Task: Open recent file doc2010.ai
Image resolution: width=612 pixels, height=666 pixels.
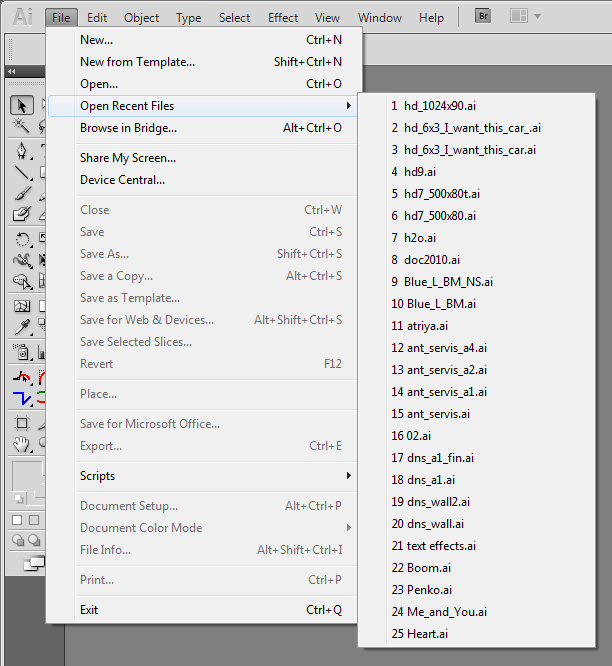Action: click(477, 260)
